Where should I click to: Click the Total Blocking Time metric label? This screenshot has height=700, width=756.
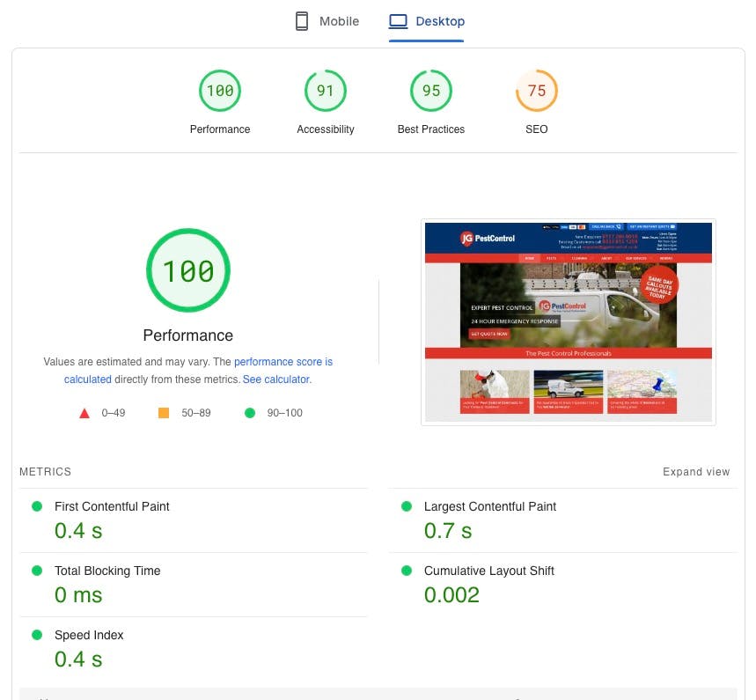tap(107, 571)
